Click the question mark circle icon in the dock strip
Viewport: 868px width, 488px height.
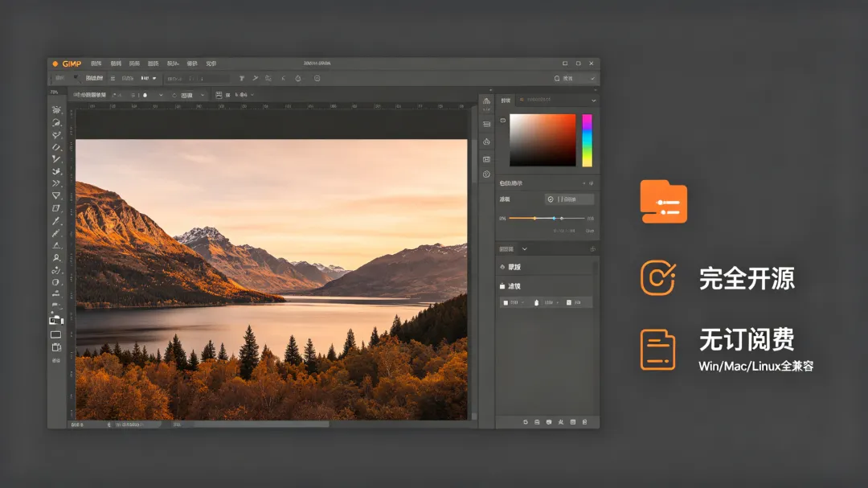tap(486, 174)
